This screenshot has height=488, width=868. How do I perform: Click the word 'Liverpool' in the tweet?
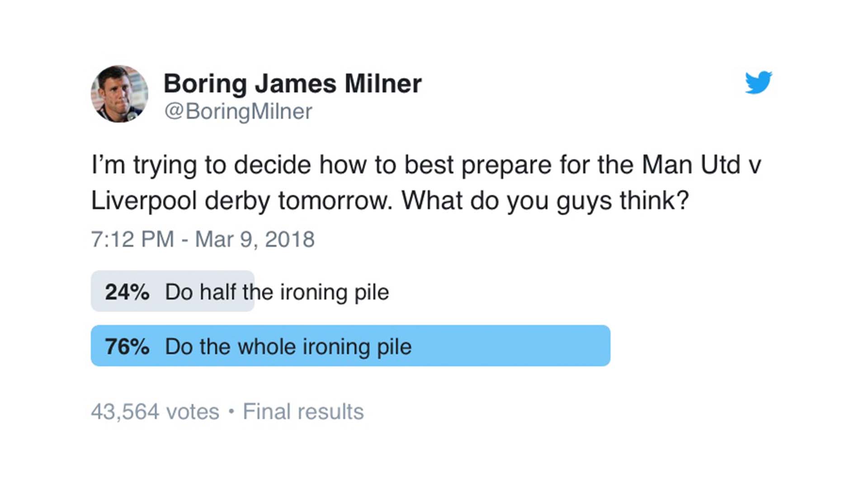point(144,201)
